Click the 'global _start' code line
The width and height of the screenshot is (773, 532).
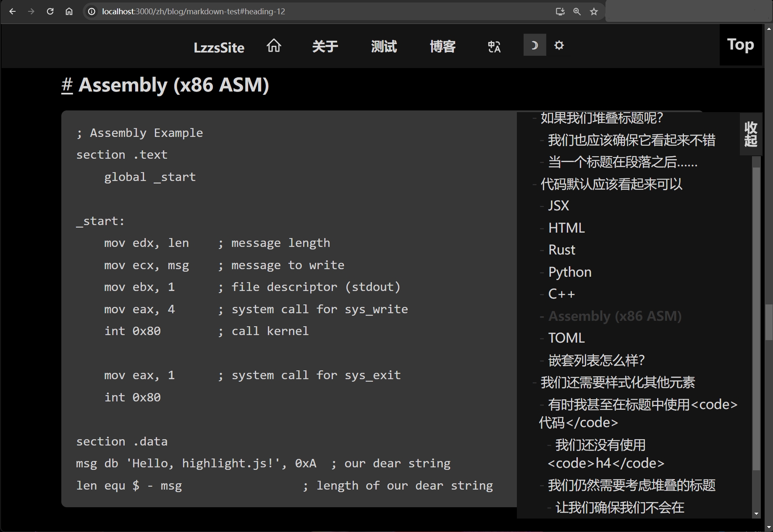tap(150, 177)
